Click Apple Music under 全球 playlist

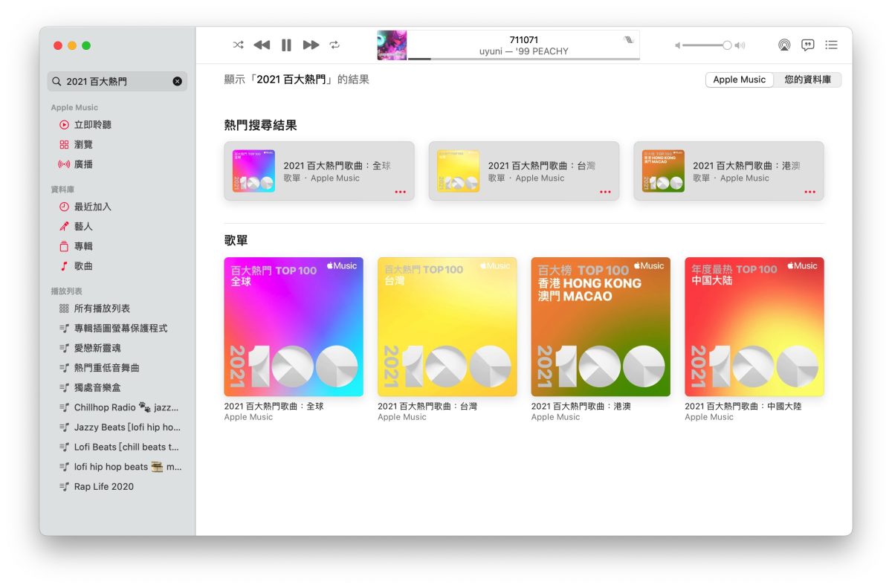pos(248,417)
